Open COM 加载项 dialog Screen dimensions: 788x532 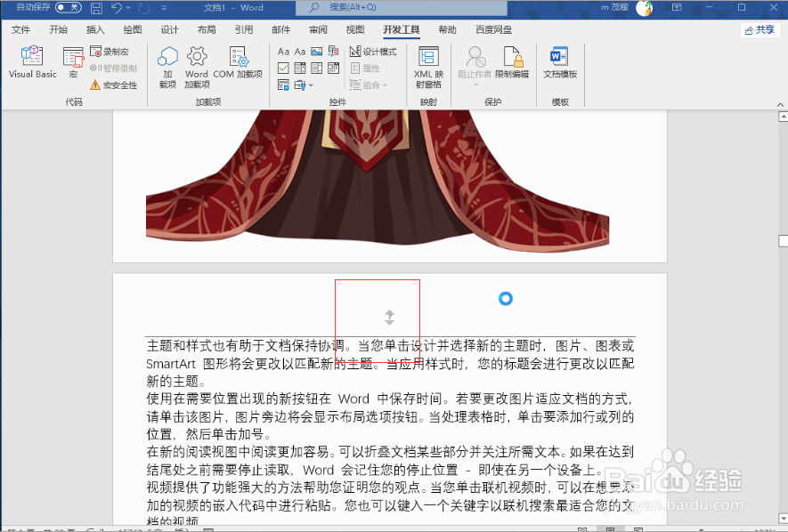(x=238, y=62)
